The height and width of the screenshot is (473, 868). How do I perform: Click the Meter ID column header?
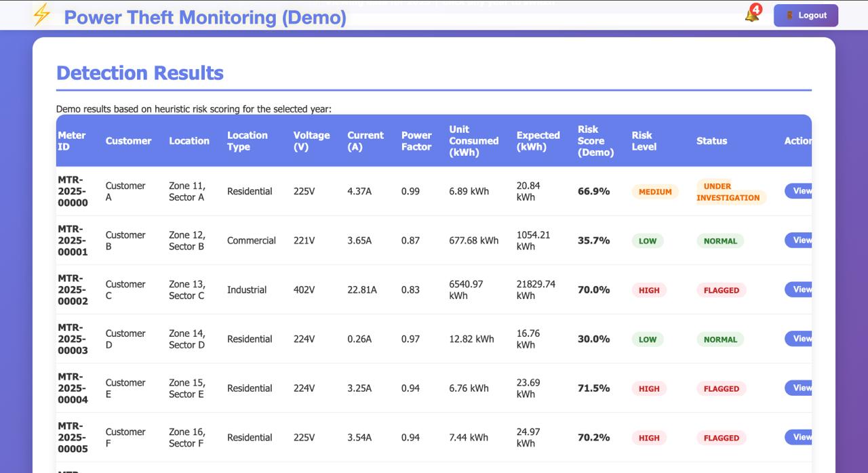click(72, 141)
